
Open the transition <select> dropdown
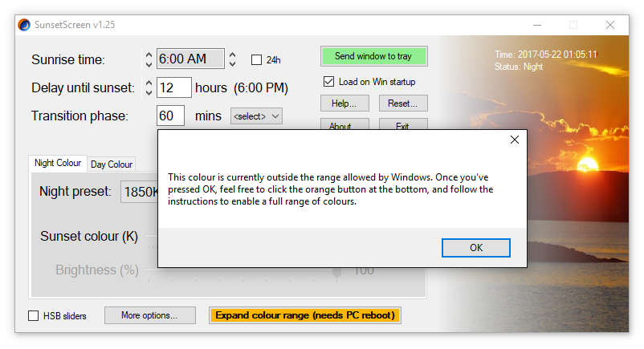click(x=256, y=116)
